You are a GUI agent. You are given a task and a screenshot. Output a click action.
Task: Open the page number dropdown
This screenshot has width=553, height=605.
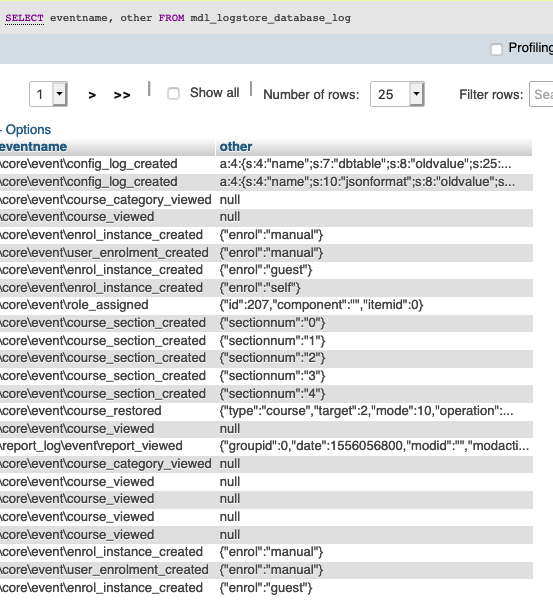click(x=49, y=94)
